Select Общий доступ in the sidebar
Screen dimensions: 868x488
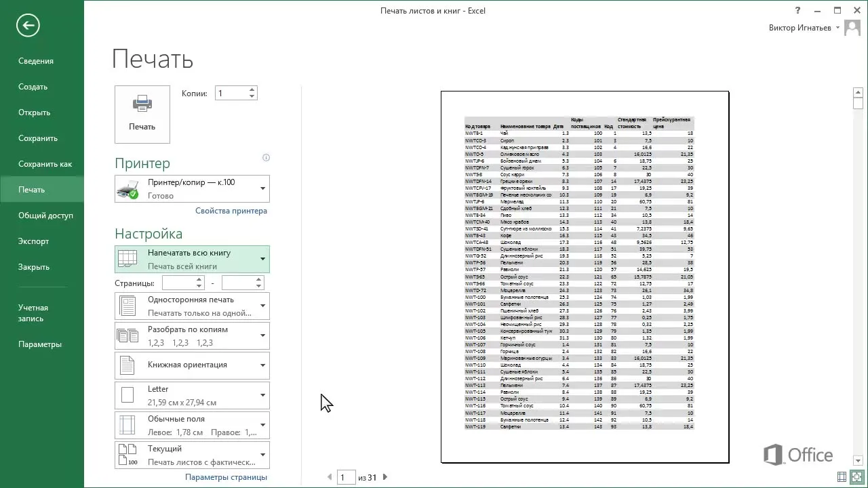tap(42, 216)
